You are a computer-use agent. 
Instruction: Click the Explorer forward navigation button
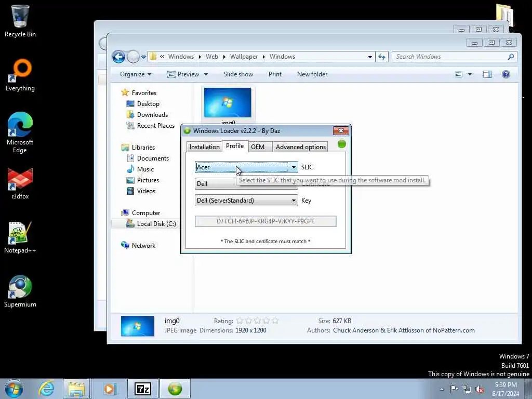(x=133, y=57)
